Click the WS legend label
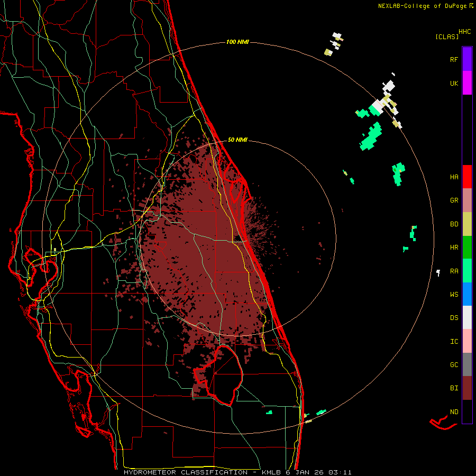This screenshot has width=476, height=476. [454, 295]
